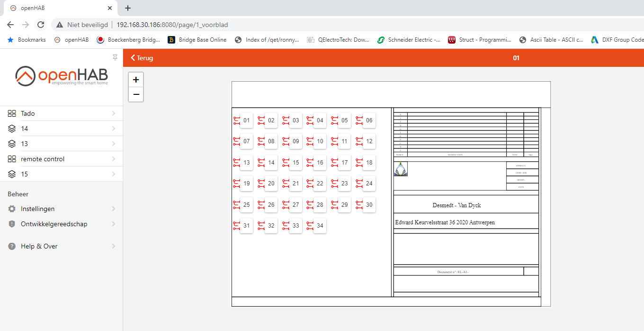Click page marker 03
644x331 pixels.
(295, 120)
